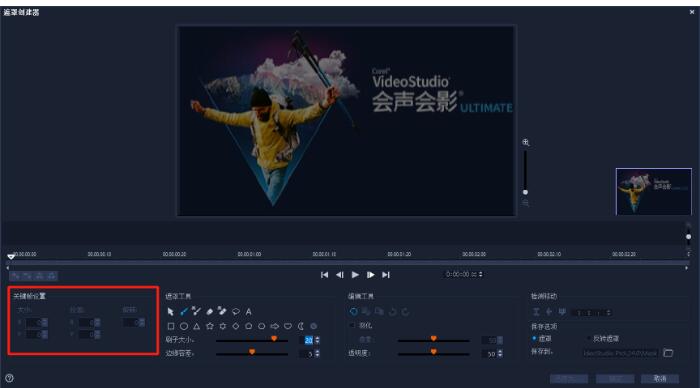
Task: Adjust the timecode stepper arrows
Action: [481, 274]
